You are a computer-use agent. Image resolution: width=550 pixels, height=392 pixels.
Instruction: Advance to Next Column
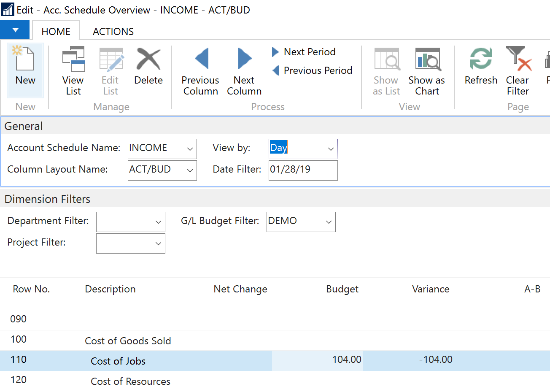(x=244, y=71)
